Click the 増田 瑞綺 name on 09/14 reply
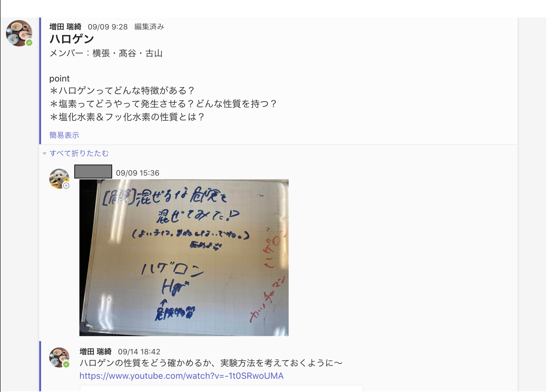The image size is (547, 392). coord(95,352)
